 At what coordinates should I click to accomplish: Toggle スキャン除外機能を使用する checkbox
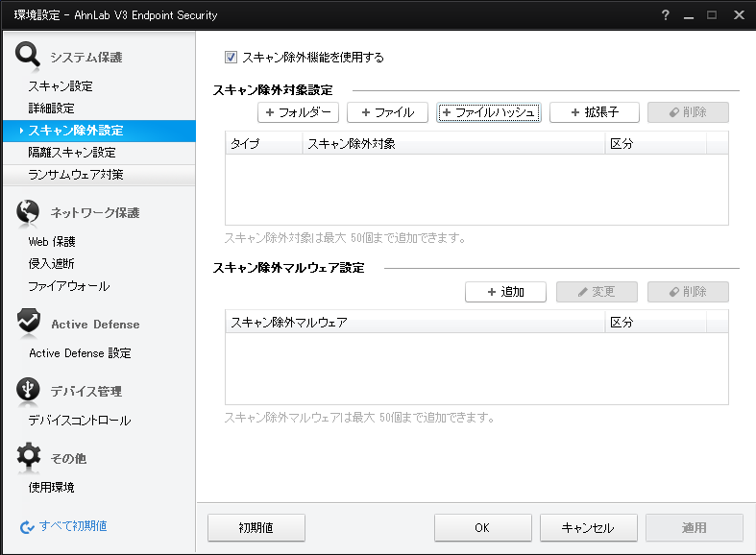(231, 58)
